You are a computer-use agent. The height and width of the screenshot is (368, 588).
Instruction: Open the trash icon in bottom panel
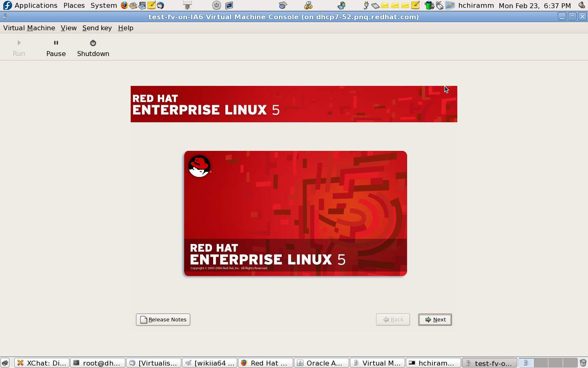tap(583, 363)
